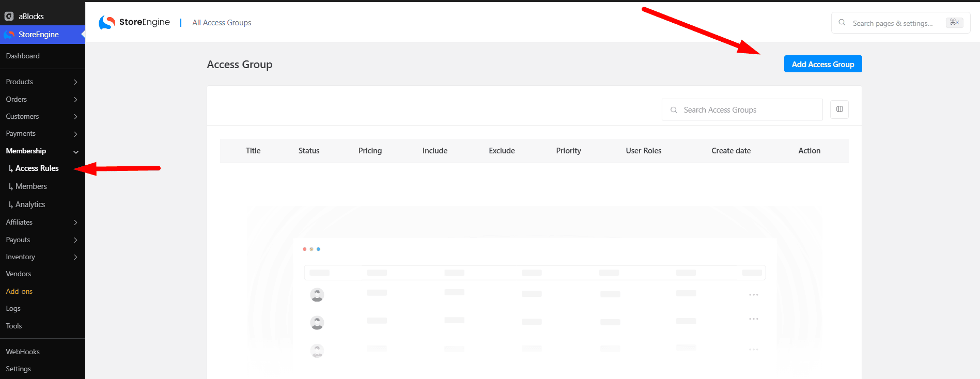
Task: Click the ⌘K shortcut badge
Action: pyautogui.click(x=955, y=22)
